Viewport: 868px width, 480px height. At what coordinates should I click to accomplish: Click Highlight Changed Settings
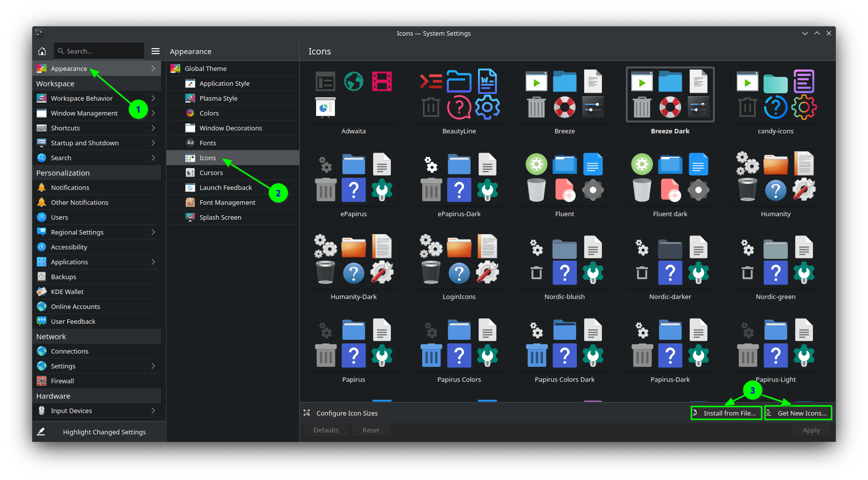[x=104, y=432]
